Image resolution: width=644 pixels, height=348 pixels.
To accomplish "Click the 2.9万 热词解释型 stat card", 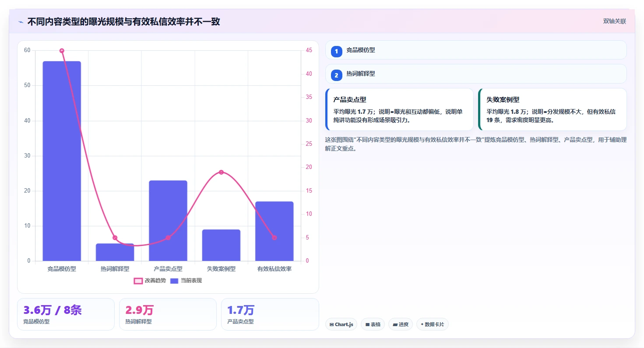I will coord(168,314).
